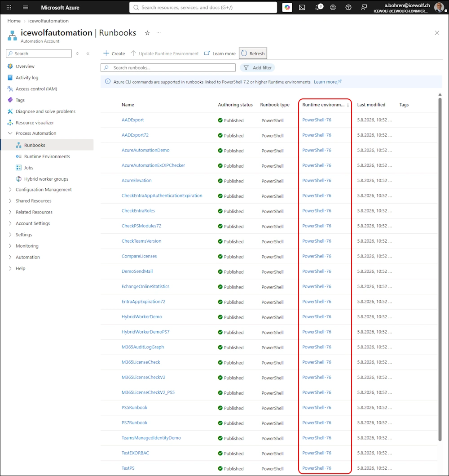Screen dimensions: 449x476
Task: Open the AzureAutomationDemo runbook
Action: 145,150
